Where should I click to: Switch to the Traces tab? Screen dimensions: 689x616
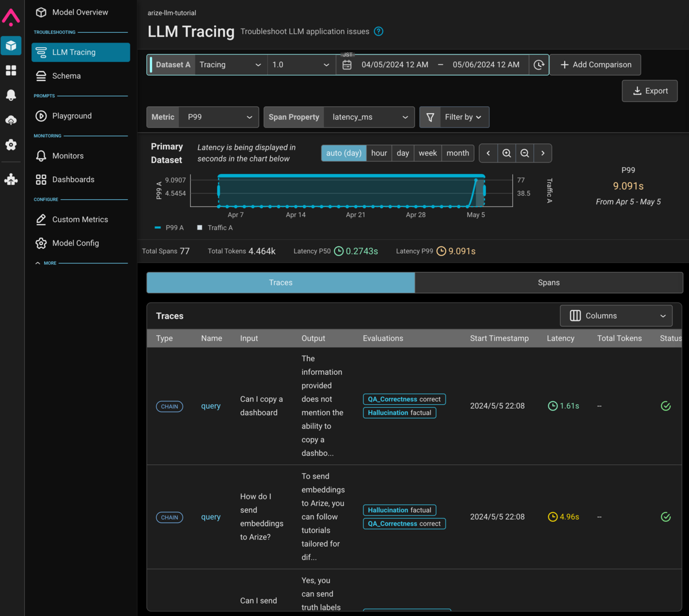tap(281, 282)
